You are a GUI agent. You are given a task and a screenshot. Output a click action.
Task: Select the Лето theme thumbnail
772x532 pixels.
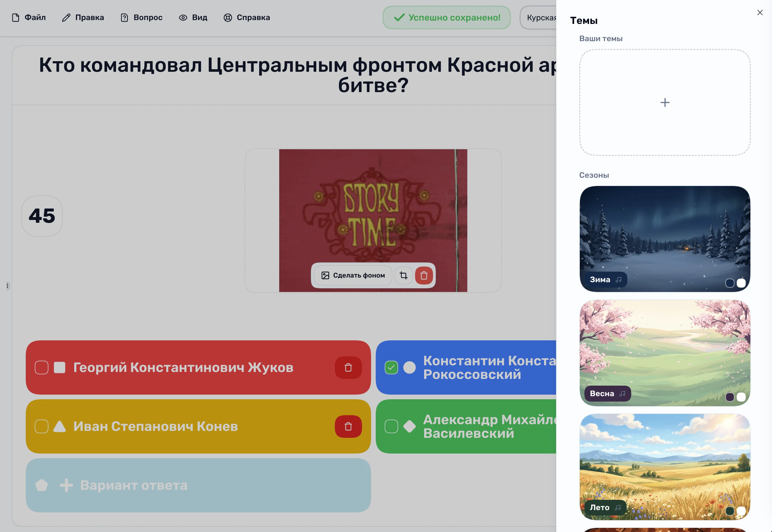(x=665, y=467)
